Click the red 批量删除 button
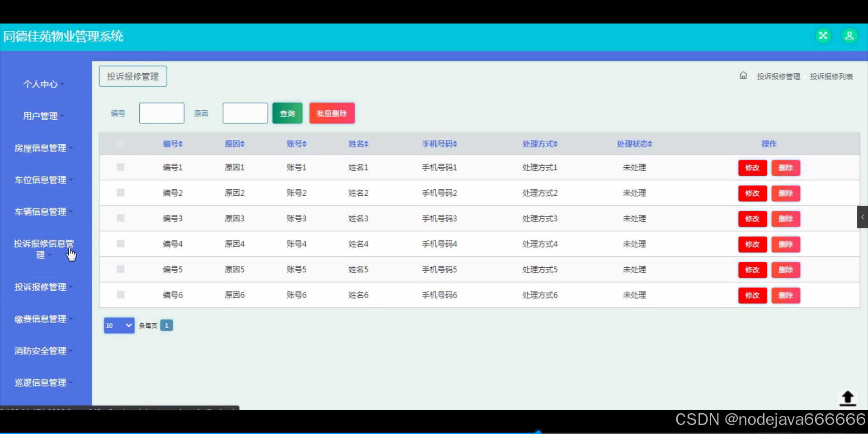 (x=332, y=113)
